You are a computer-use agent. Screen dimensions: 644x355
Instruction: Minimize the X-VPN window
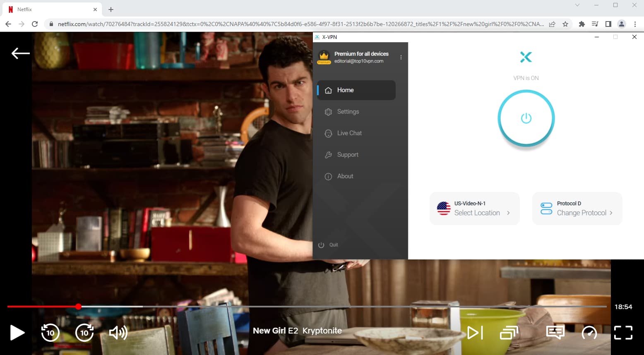pos(597,37)
